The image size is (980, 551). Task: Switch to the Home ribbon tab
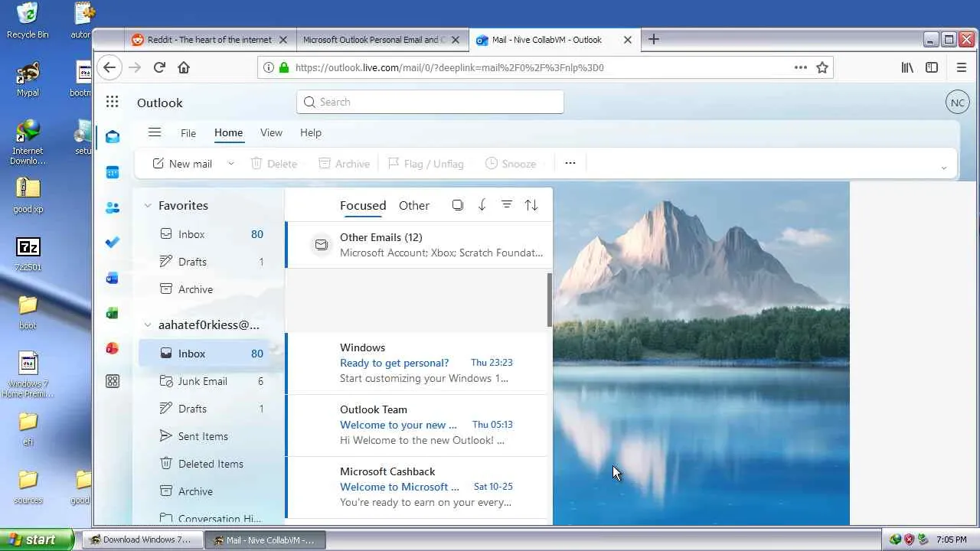pos(228,132)
